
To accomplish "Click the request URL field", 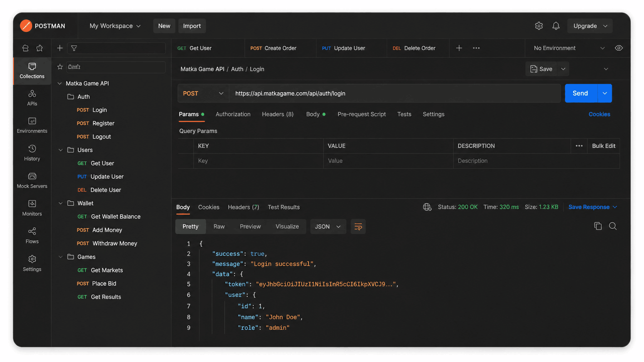I will 395,93.
